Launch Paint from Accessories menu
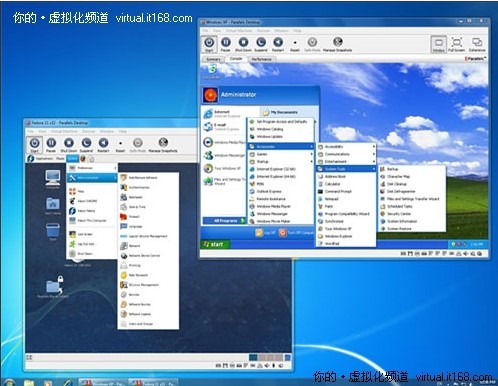The width and height of the screenshot is (498, 386). pos(346,206)
